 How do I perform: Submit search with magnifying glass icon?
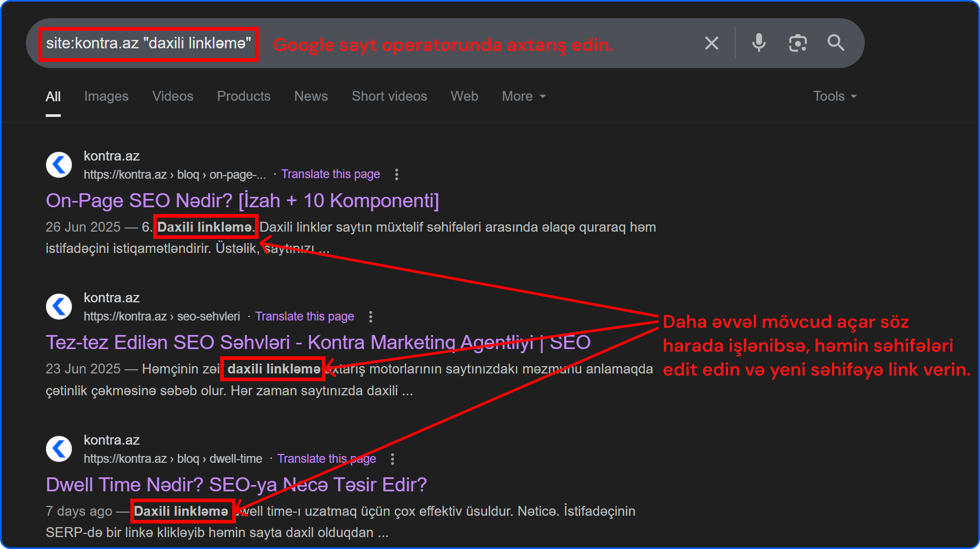coord(836,43)
